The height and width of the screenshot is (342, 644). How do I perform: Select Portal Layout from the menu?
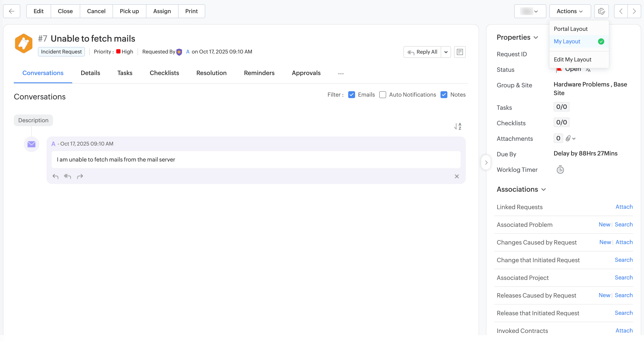pyautogui.click(x=570, y=29)
